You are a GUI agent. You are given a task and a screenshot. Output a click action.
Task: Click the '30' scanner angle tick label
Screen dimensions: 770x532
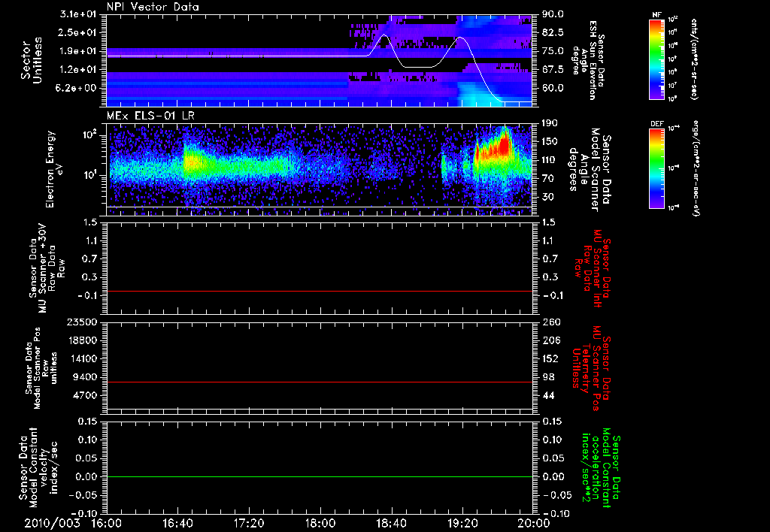pyautogui.click(x=547, y=197)
